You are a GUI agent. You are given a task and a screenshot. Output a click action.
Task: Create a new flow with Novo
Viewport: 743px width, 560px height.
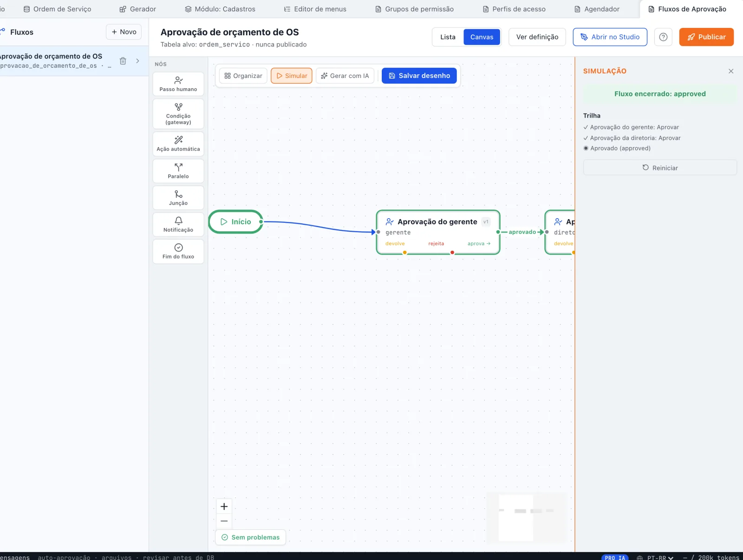(x=124, y=32)
